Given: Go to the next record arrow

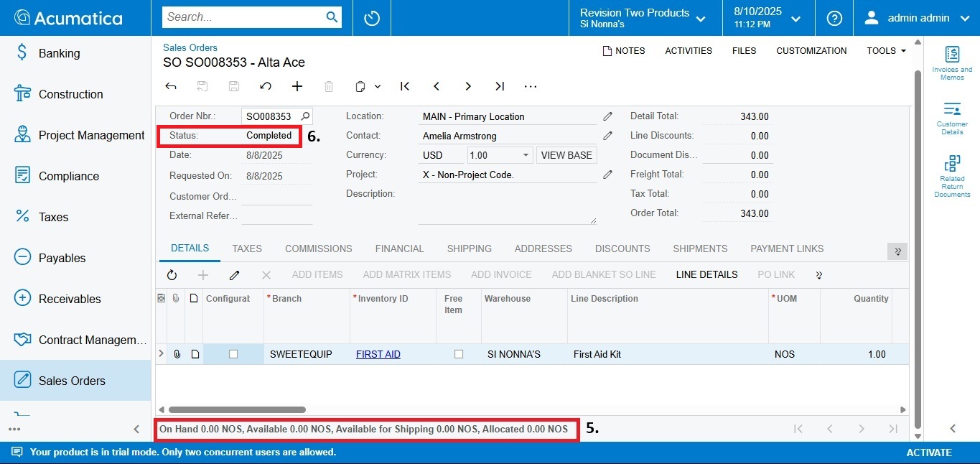Looking at the screenshot, I should click(468, 86).
